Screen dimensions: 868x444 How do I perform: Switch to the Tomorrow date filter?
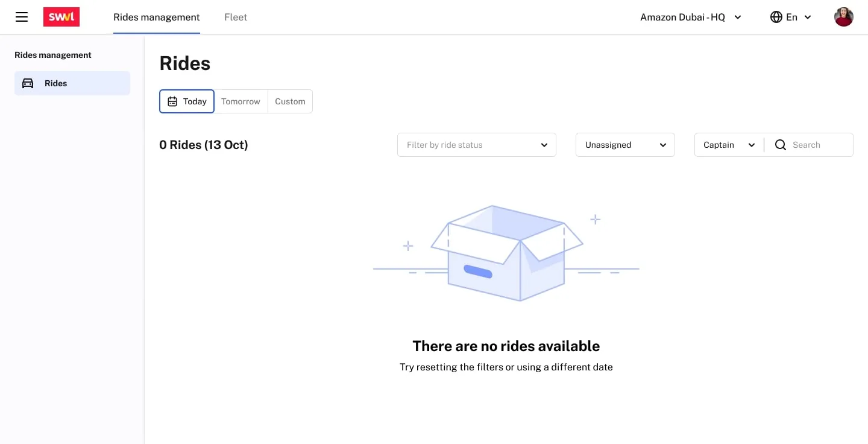(x=241, y=101)
